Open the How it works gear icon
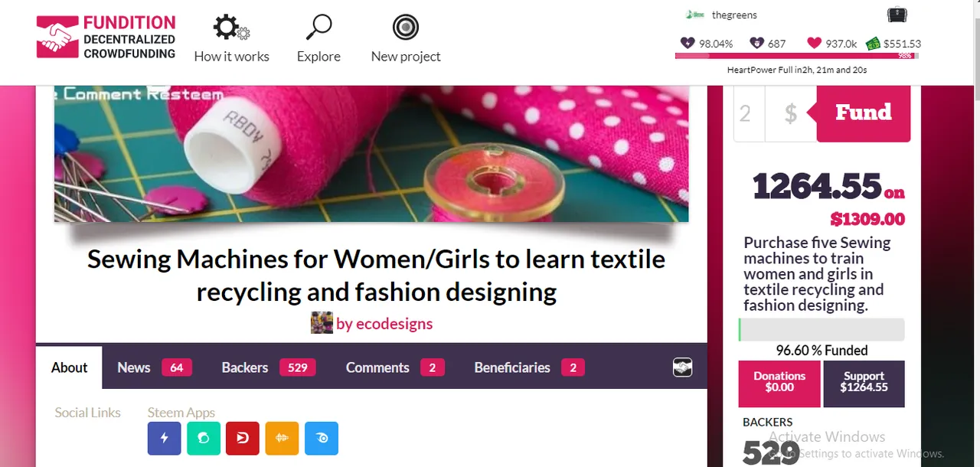This screenshot has width=980, height=467. coord(231,28)
